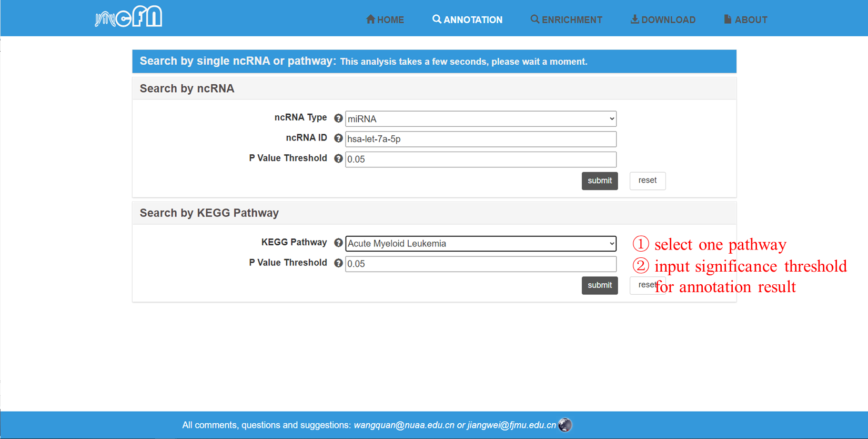868x439 pixels.
Task: Submit the ncRNA search form
Action: pyautogui.click(x=599, y=181)
